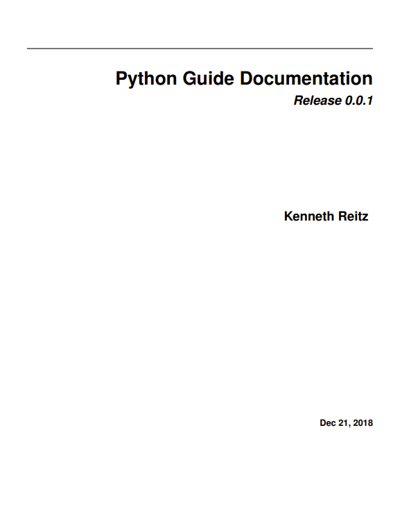Click capital K of Kenneth
Screen dimensions: 402x532
pyautogui.click(x=288, y=216)
